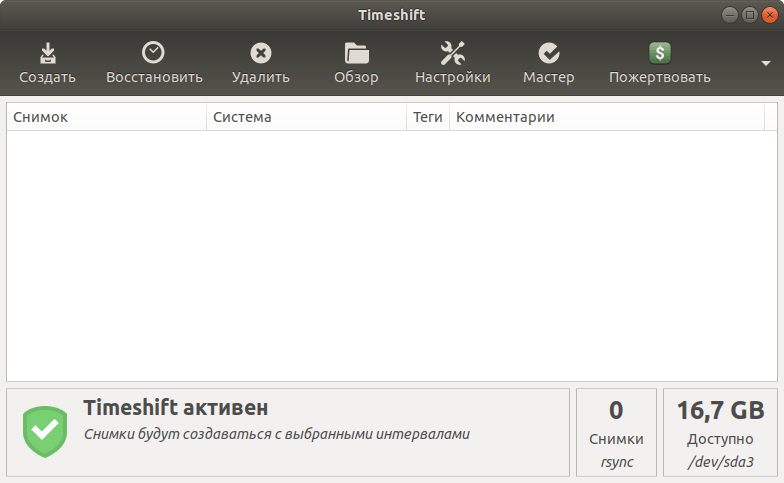Screen dimensions: 784x483
Task: Click the 'Доступно' label
Action: 720,439
